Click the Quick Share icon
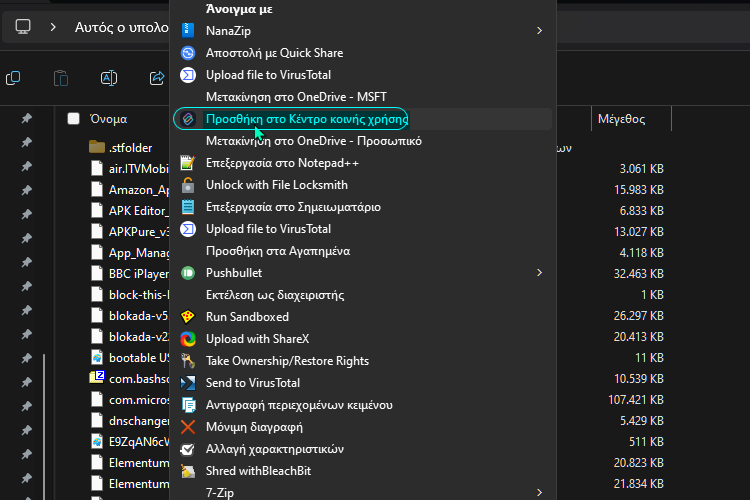Screen dimensions: 750x500 click(x=188, y=53)
